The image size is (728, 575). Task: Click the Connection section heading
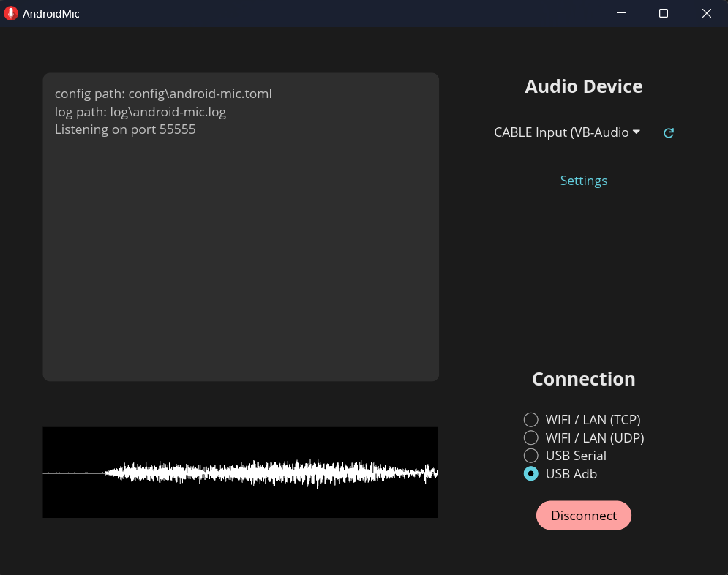(x=583, y=378)
